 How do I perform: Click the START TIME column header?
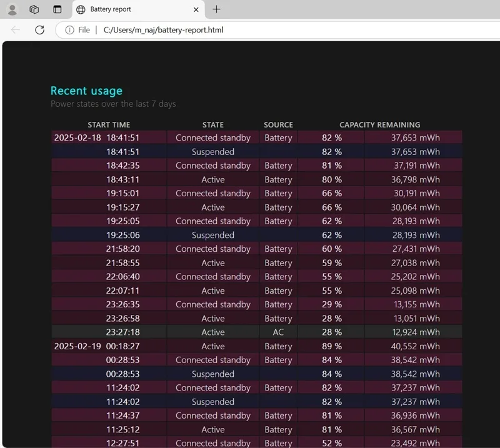pyautogui.click(x=109, y=125)
